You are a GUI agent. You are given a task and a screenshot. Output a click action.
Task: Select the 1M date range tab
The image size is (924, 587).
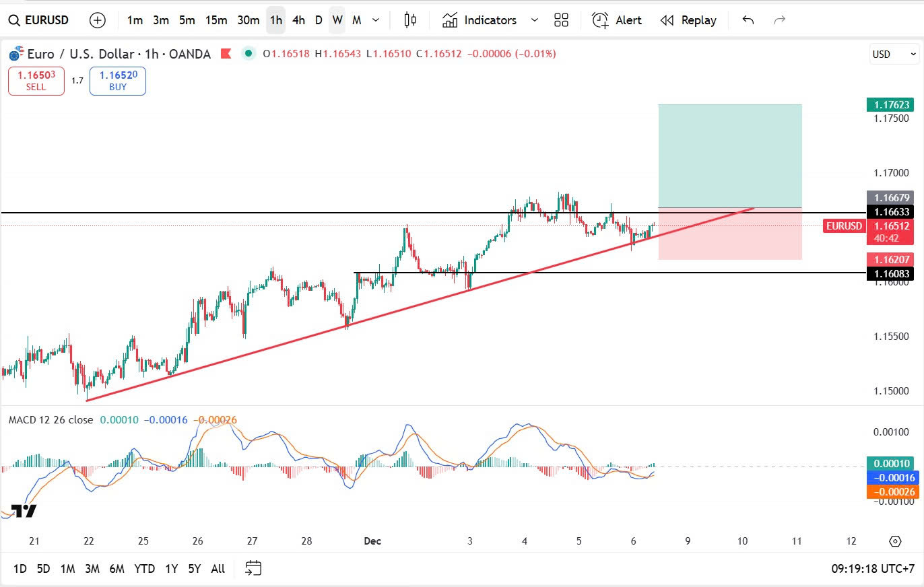pyautogui.click(x=67, y=569)
